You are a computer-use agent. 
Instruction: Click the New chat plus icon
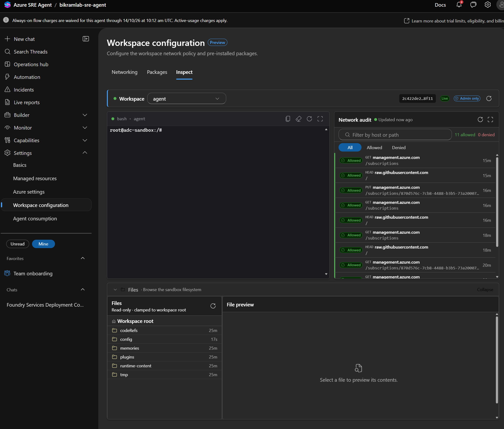8,39
